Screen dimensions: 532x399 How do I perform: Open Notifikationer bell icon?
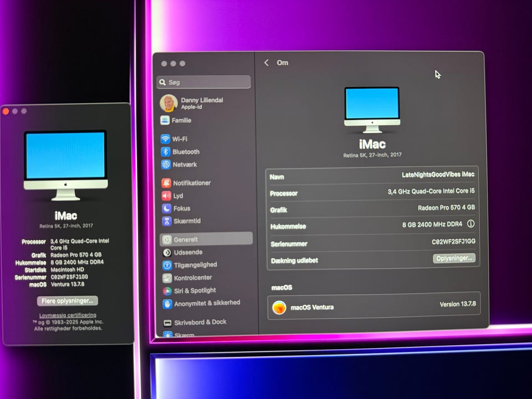click(x=166, y=183)
